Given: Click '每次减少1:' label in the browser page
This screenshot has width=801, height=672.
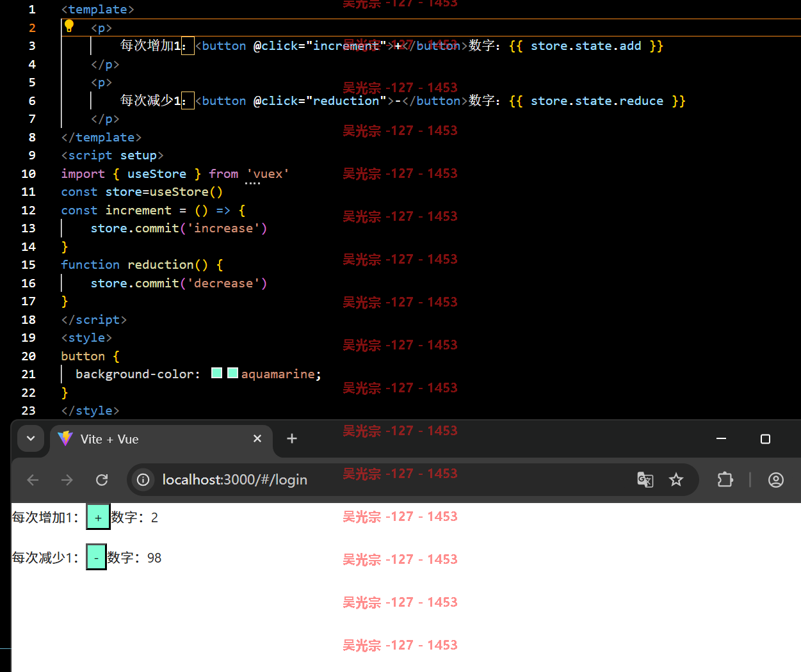Looking at the screenshot, I should (45, 557).
